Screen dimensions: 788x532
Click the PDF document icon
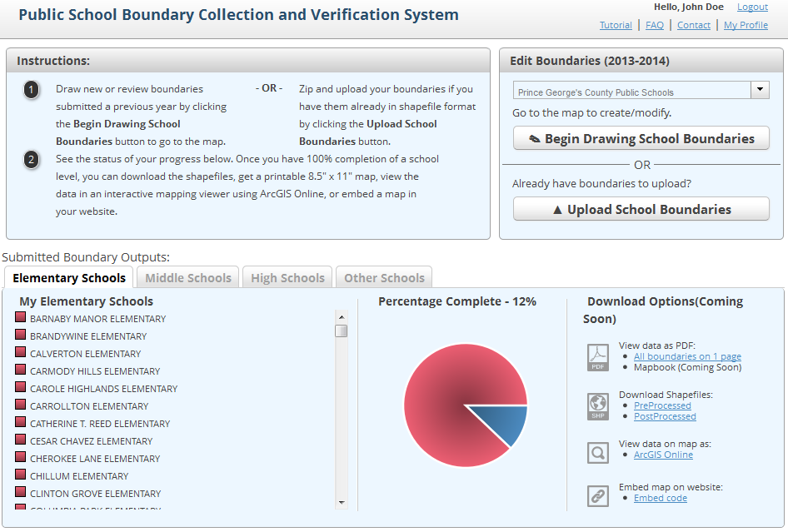tap(597, 358)
